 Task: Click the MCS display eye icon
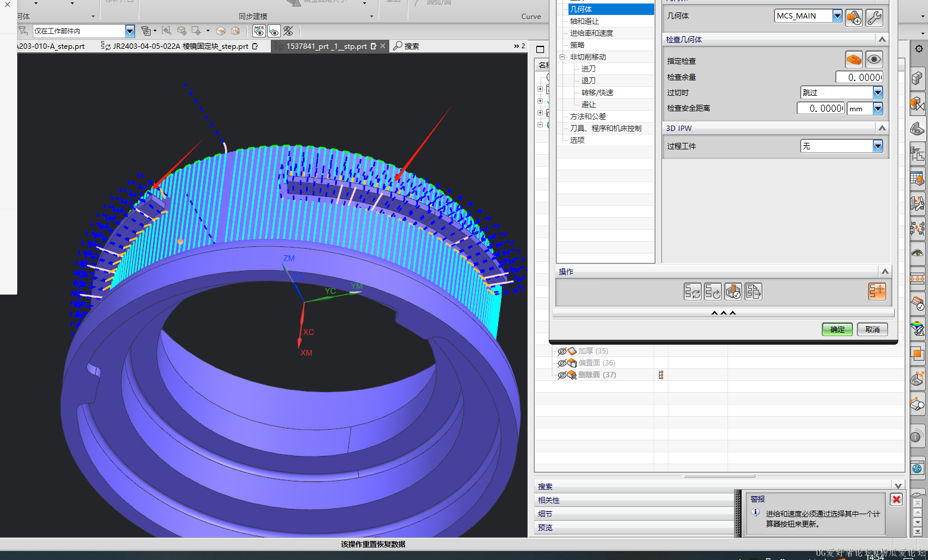click(x=259, y=30)
